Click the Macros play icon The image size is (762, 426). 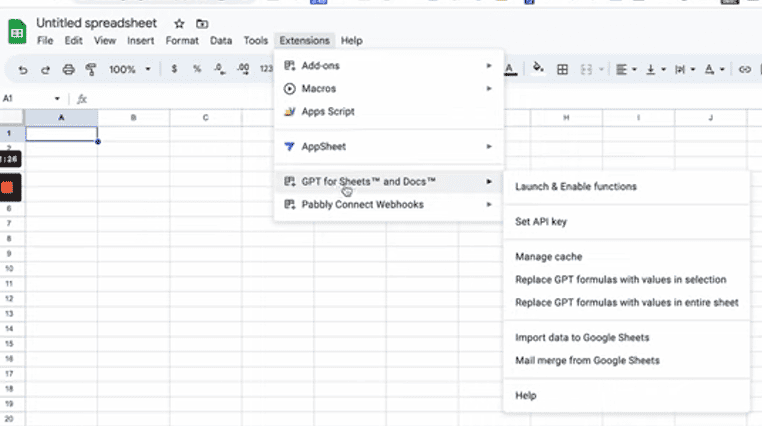pos(290,88)
